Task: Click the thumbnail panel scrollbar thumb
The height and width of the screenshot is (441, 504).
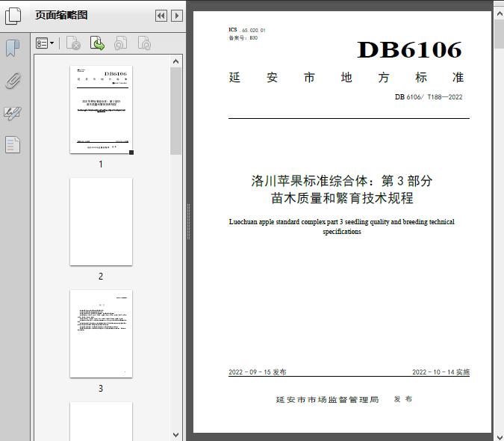Action: click(x=175, y=111)
